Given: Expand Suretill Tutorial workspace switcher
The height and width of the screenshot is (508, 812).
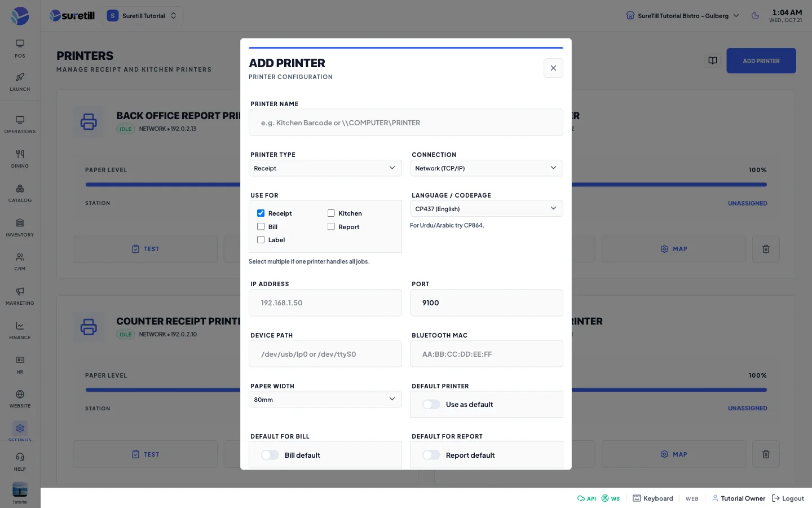Looking at the screenshot, I should (x=143, y=16).
